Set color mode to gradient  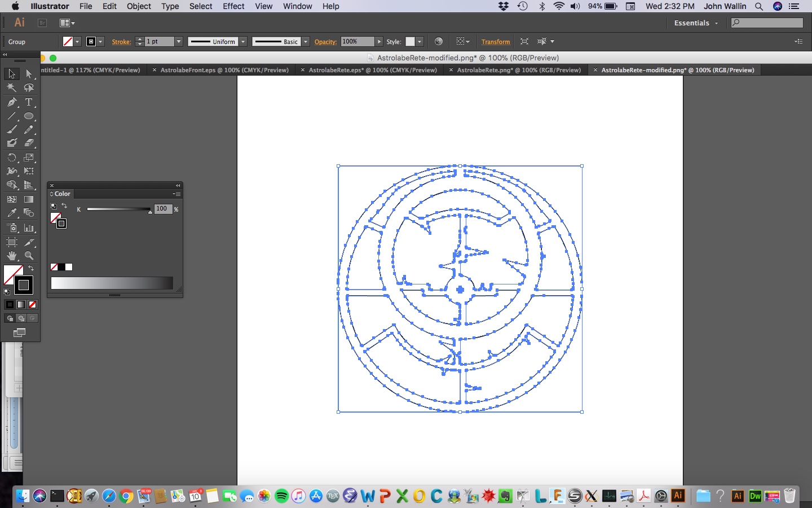click(x=21, y=305)
